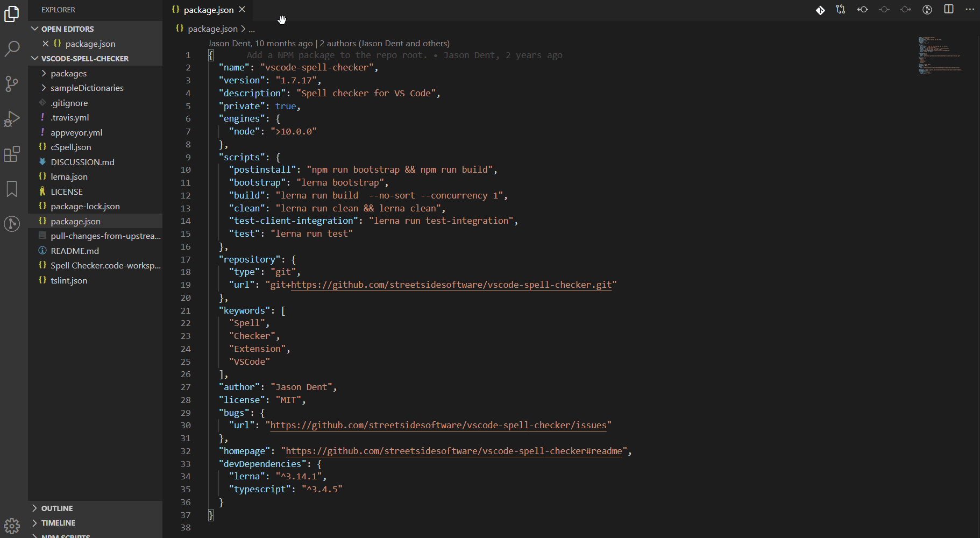Open changes with previous revision icon
Image resolution: width=980 pixels, height=538 pixels.
point(863,10)
